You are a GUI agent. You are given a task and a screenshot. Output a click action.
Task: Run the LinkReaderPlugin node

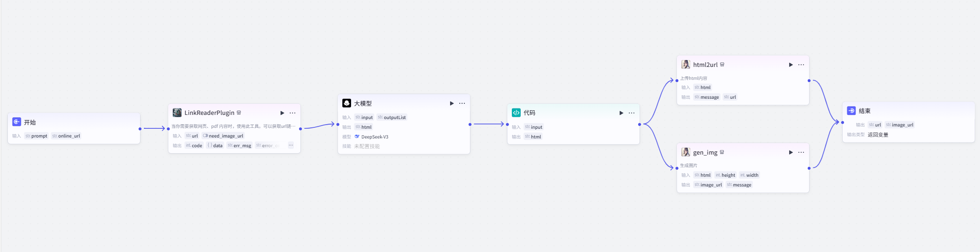282,113
